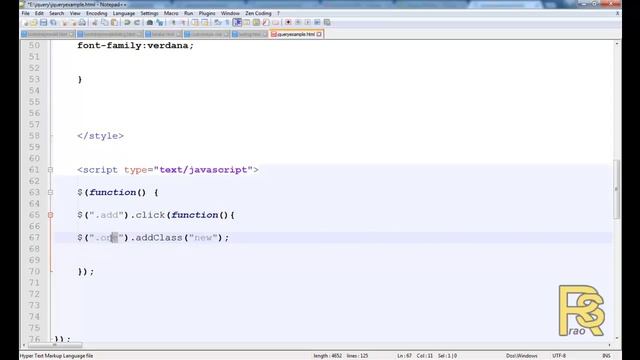Image resolution: width=640 pixels, height=360 pixels.
Task: Click line number 70 in the margin
Action: (34, 271)
